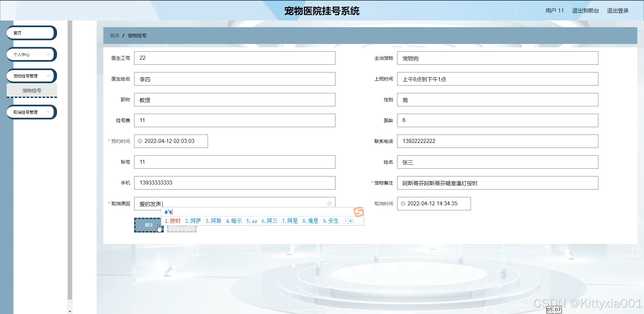The height and width of the screenshot is (314, 644).
Task: Open the 首页 sidebar menu item
Action: point(32,33)
